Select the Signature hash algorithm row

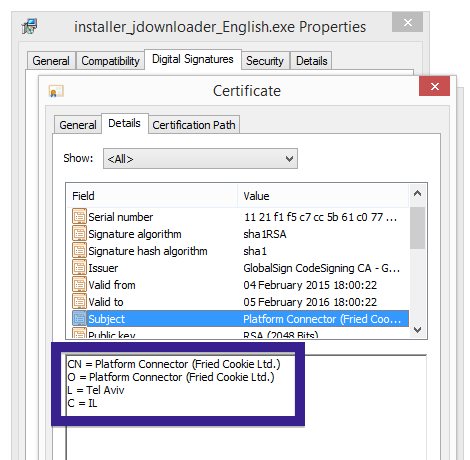240,251
